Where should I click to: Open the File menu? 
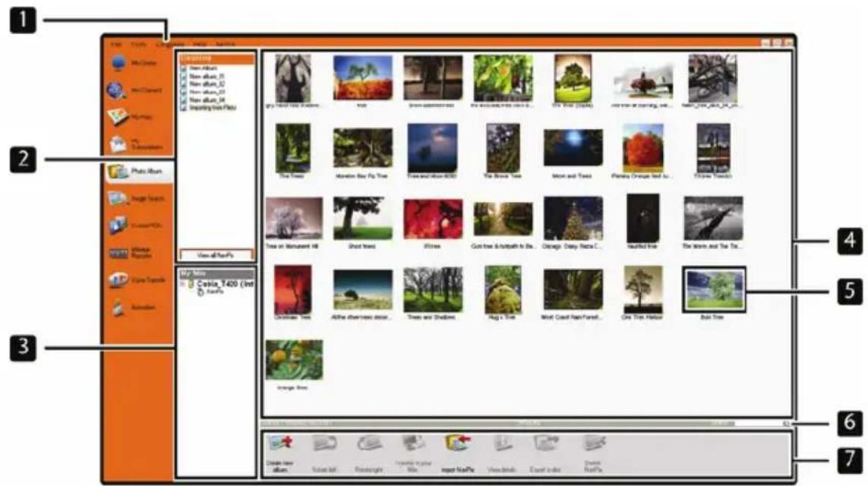[x=115, y=44]
